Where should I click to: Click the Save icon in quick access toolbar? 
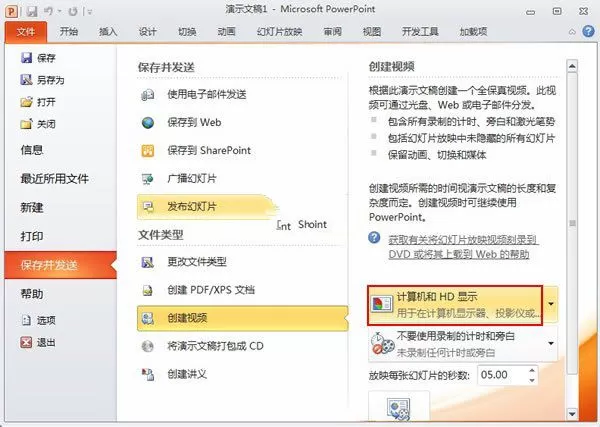tap(31, 11)
